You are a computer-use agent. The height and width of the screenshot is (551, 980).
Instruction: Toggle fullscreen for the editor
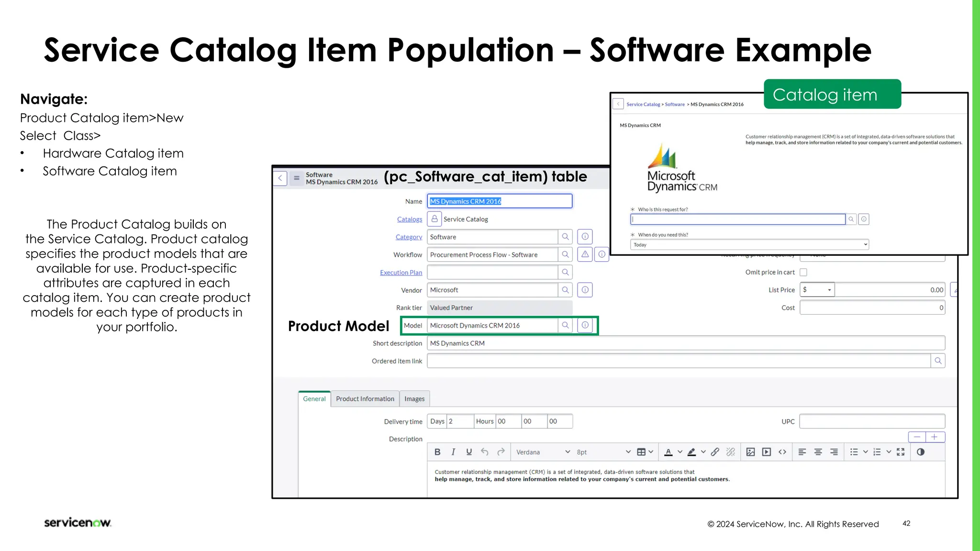(x=901, y=452)
